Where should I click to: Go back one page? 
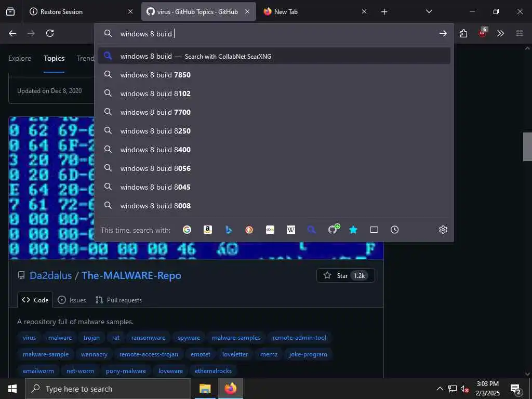[12, 33]
